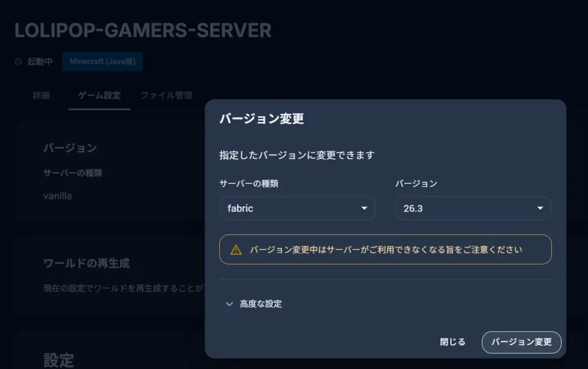Click the 閉じる button
Screen dimensions: 588x369
tap(452, 342)
